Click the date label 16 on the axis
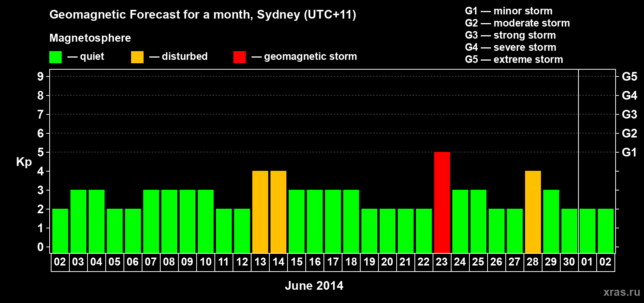644x303 pixels. click(x=314, y=262)
